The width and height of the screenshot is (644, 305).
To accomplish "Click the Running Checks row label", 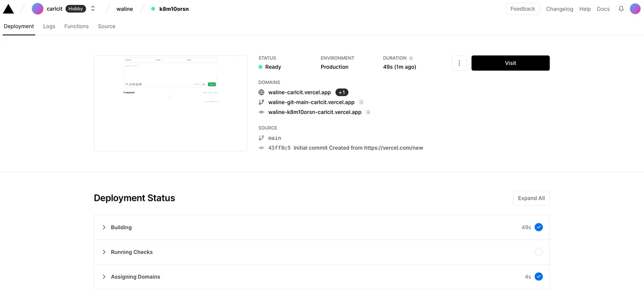I will coord(132,252).
